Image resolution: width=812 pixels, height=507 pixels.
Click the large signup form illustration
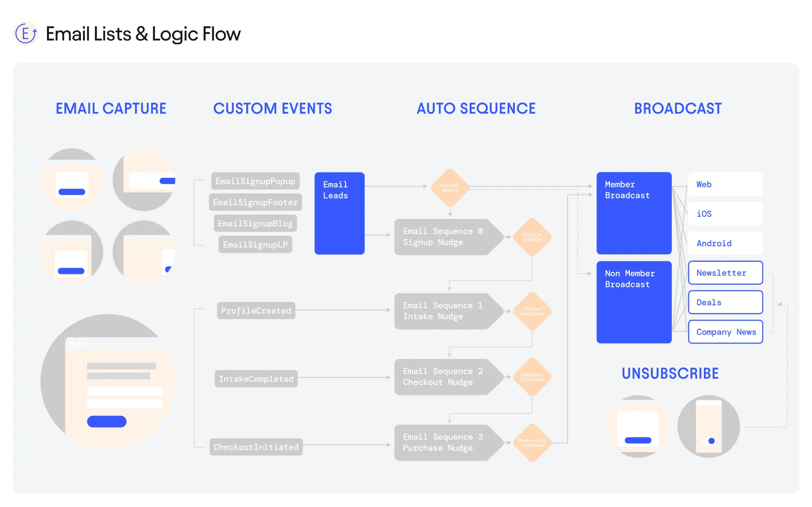click(108, 382)
